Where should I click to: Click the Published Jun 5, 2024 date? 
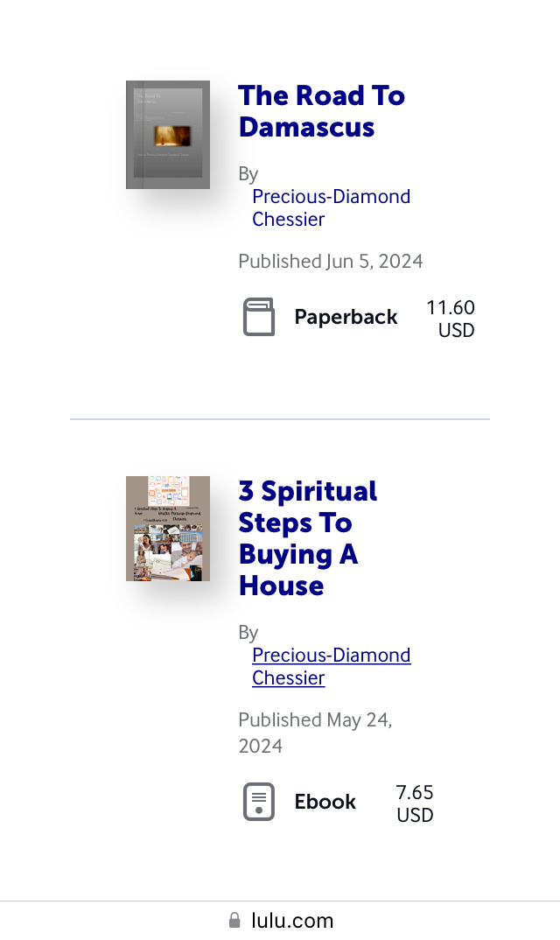click(x=331, y=261)
